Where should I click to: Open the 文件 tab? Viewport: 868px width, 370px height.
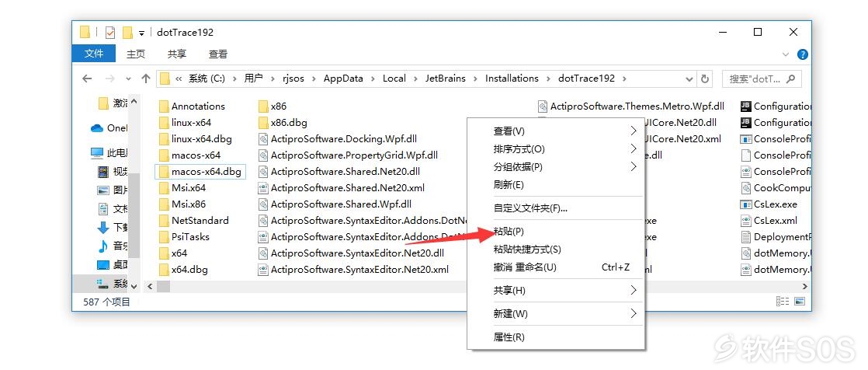(x=94, y=54)
